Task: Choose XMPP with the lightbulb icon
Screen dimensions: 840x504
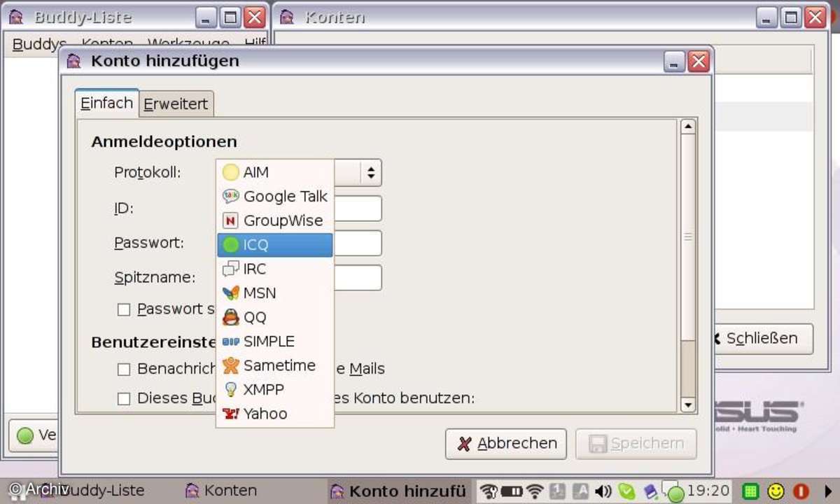Action: click(x=274, y=389)
